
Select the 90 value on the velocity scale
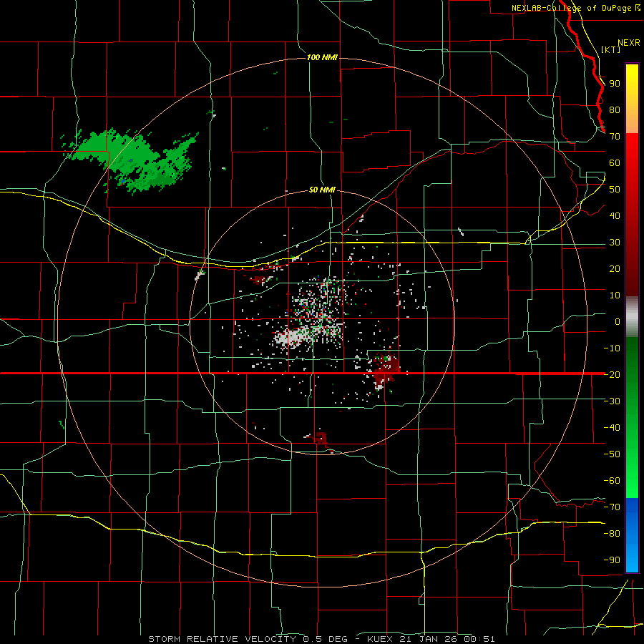pyautogui.click(x=615, y=84)
